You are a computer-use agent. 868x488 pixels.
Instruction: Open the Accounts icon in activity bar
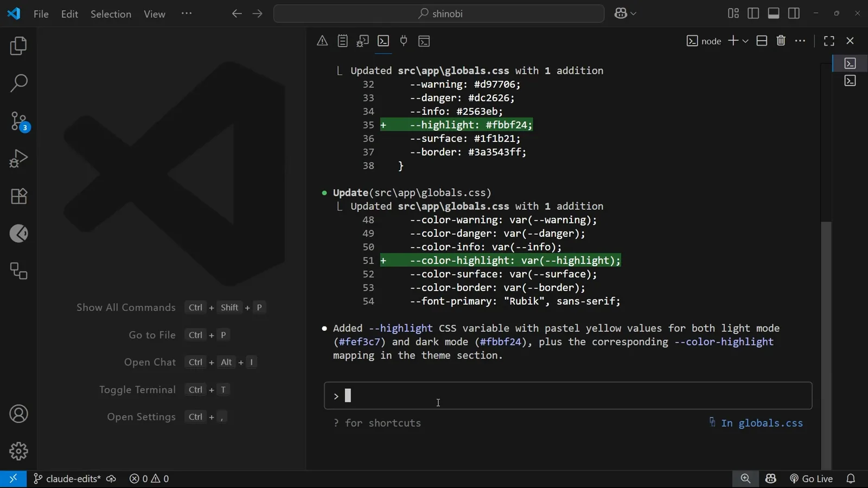pyautogui.click(x=18, y=414)
